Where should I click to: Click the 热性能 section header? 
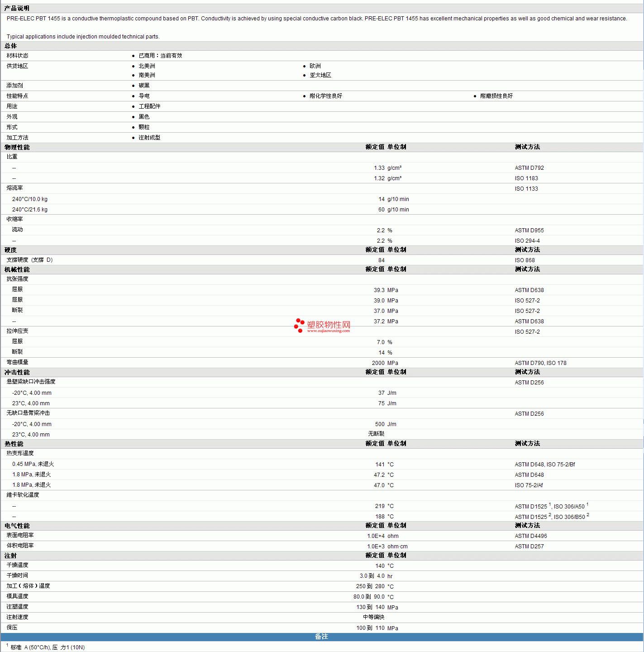point(14,444)
